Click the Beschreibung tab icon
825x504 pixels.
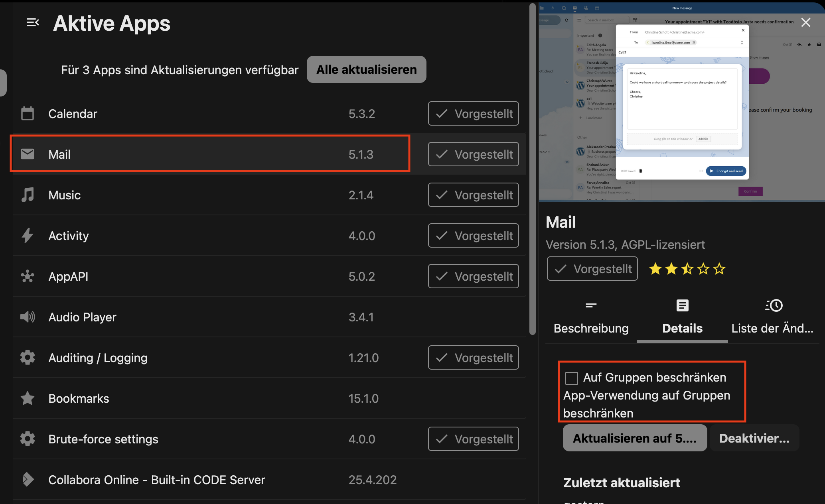coord(591,305)
